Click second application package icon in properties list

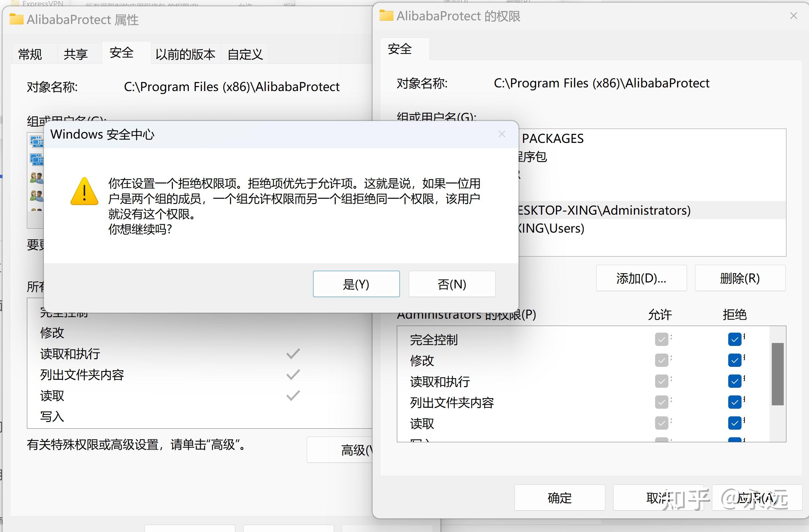(37, 159)
